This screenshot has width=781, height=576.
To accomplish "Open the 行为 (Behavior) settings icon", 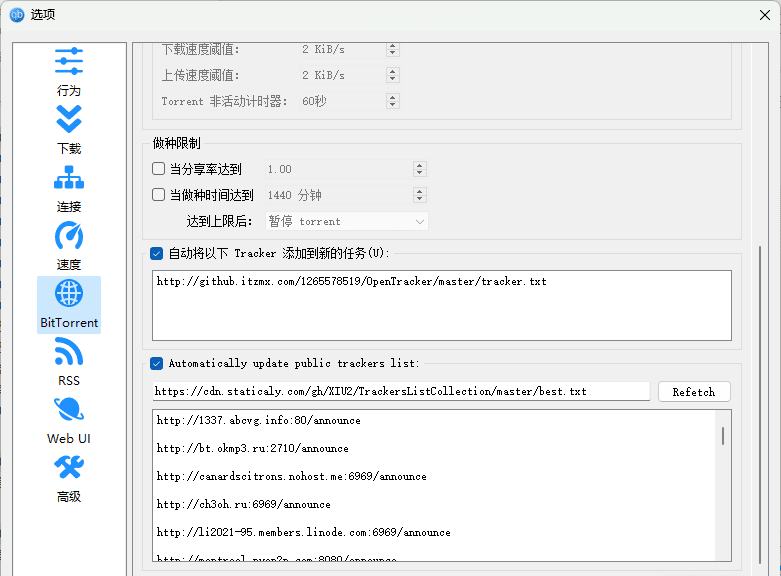I will click(x=69, y=61).
